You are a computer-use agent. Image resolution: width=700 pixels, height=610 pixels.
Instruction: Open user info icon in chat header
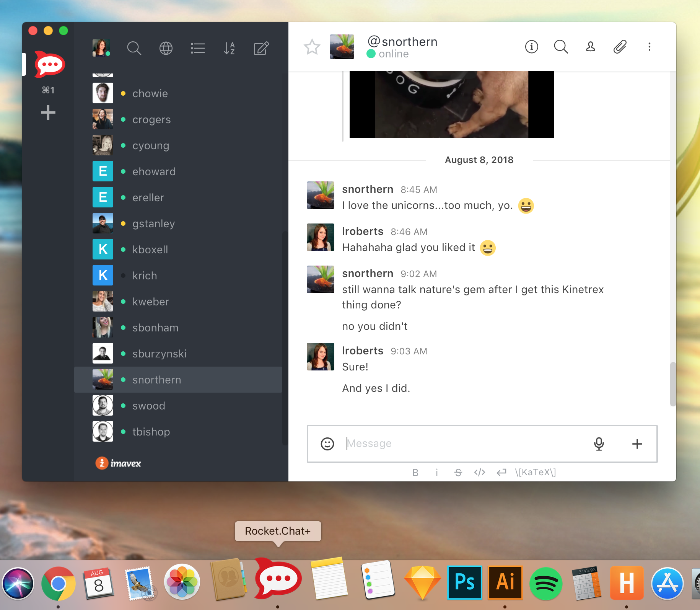click(531, 47)
